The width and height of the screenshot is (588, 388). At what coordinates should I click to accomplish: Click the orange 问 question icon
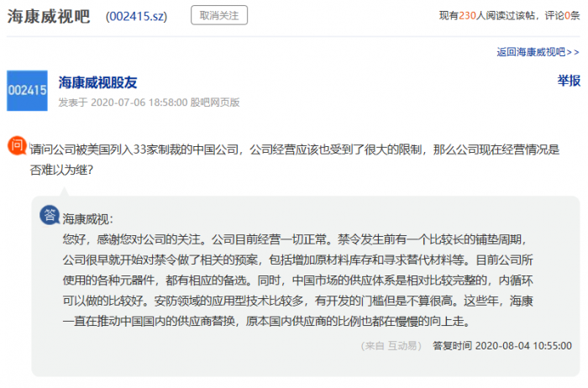click(x=17, y=144)
